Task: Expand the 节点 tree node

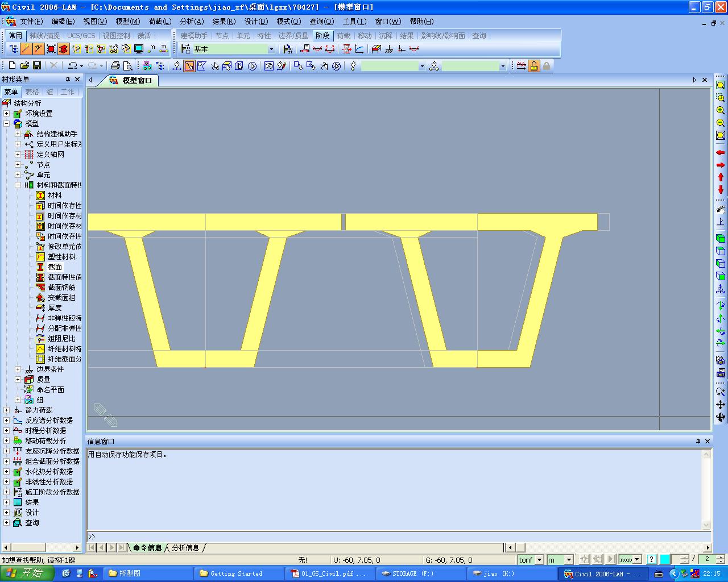Action: 18,165
